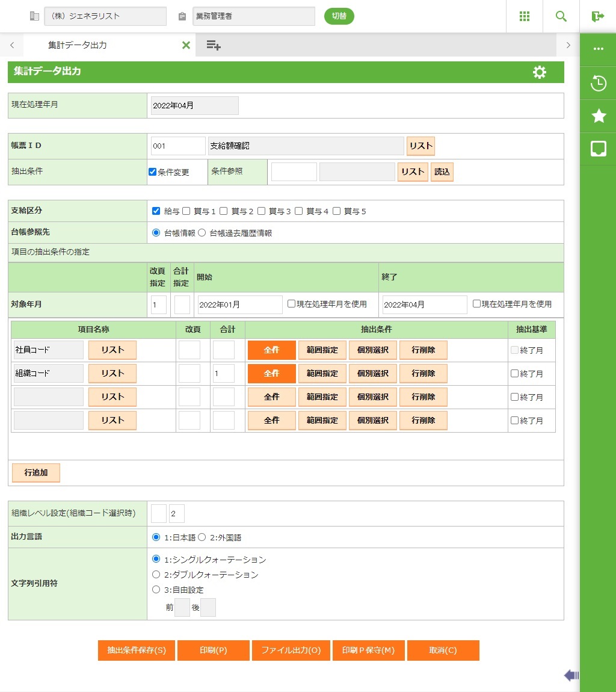
Task: Open the three-dots more menu in sidebar
Action: click(598, 49)
